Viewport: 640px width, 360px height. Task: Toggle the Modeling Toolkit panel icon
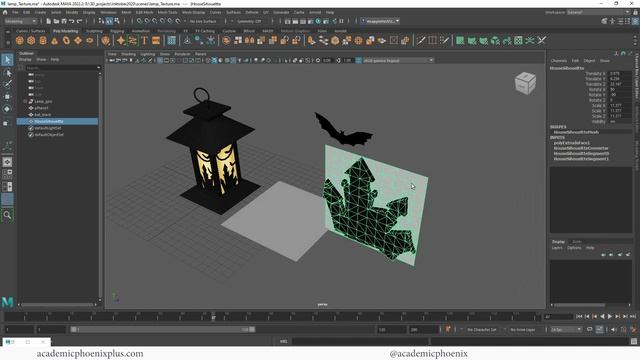click(x=604, y=21)
